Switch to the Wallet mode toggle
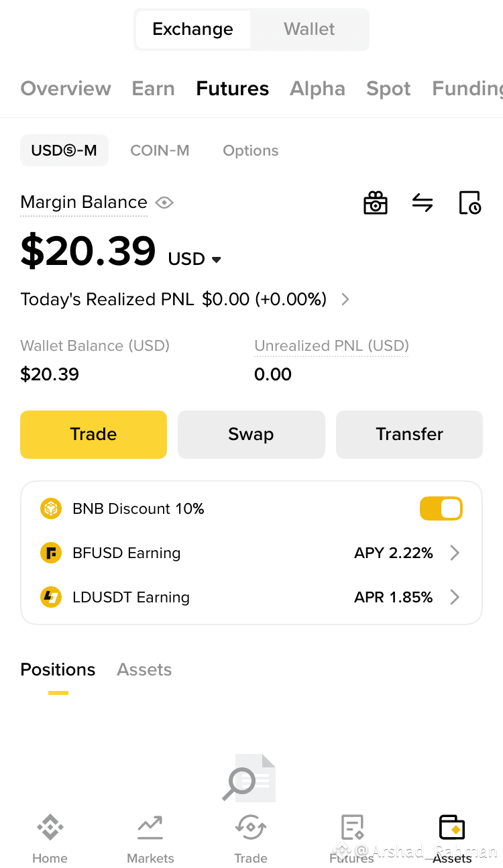 (309, 30)
